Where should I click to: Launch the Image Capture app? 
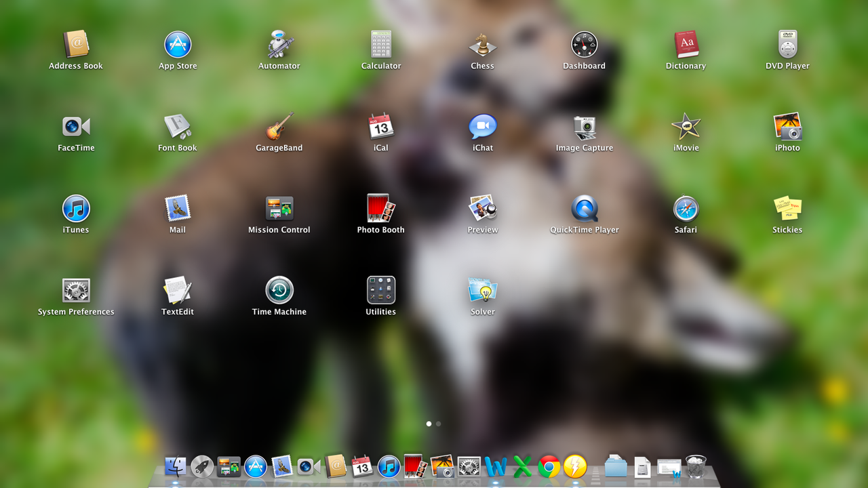pyautogui.click(x=585, y=127)
